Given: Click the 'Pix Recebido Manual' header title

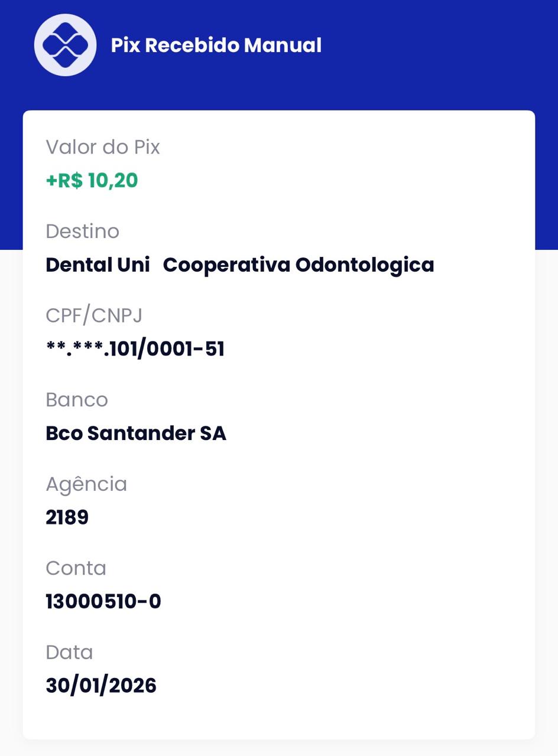Looking at the screenshot, I should pyautogui.click(x=216, y=45).
